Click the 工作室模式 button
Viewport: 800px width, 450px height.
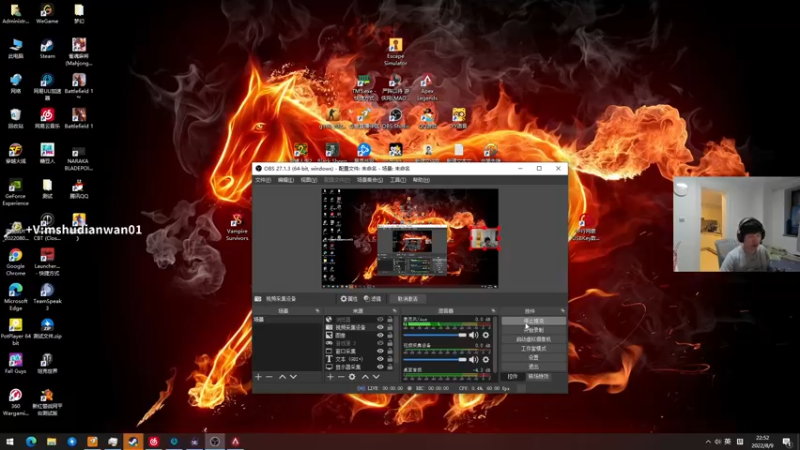534,348
